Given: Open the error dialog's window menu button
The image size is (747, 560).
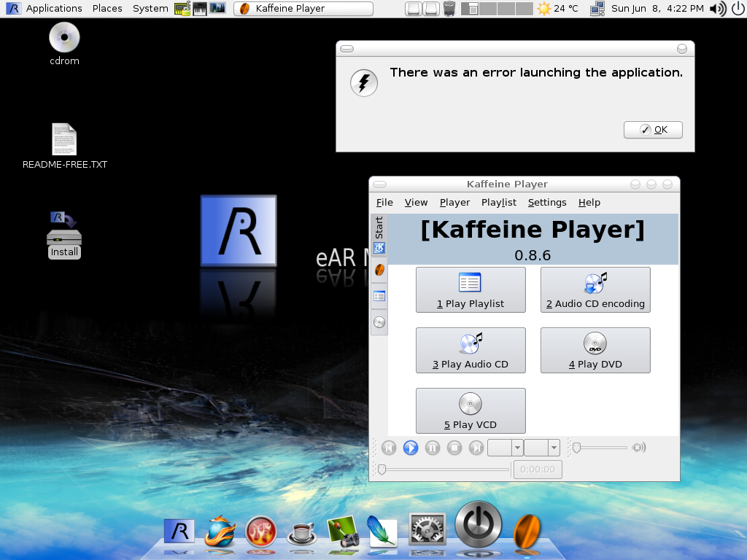Looking at the screenshot, I should pyautogui.click(x=347, y=49).
